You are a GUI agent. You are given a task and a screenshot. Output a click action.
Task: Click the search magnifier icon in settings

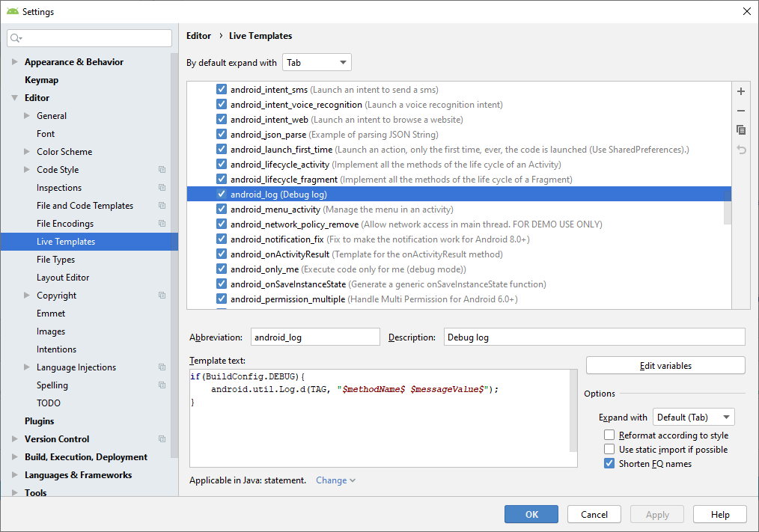point(16,38)
